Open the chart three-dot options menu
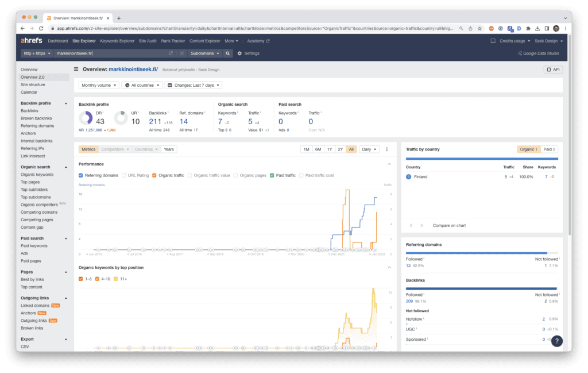The height and width of the screenshot is (373, 588). (x=387, y=149)
